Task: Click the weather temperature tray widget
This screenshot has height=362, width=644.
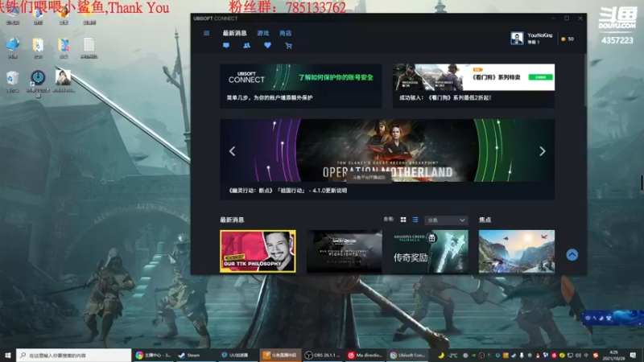Action: click(448, 355)
